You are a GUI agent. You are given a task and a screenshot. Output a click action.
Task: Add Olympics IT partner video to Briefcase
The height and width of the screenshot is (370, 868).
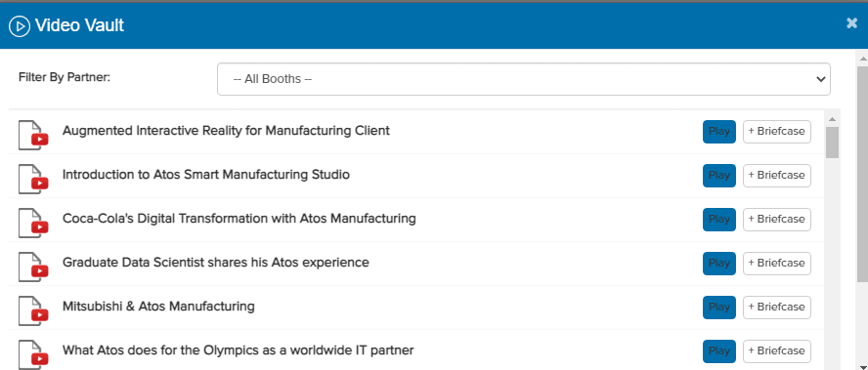(777, 350)
